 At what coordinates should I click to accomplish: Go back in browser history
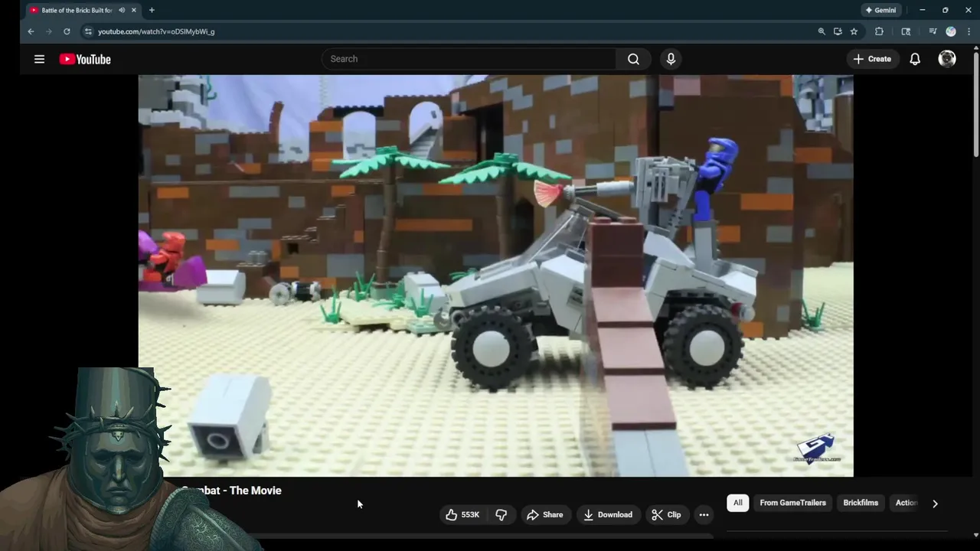pyautogui.click(x=31, y=31)
